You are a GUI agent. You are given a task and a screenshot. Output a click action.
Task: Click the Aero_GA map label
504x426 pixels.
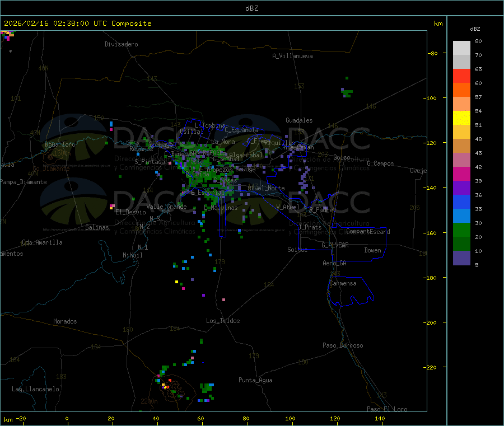334,263
